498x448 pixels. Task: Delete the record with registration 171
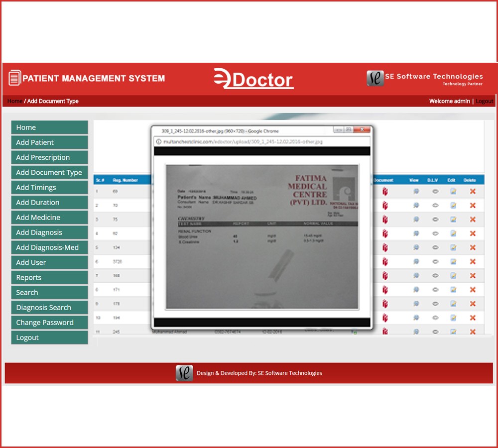point(473,290)
